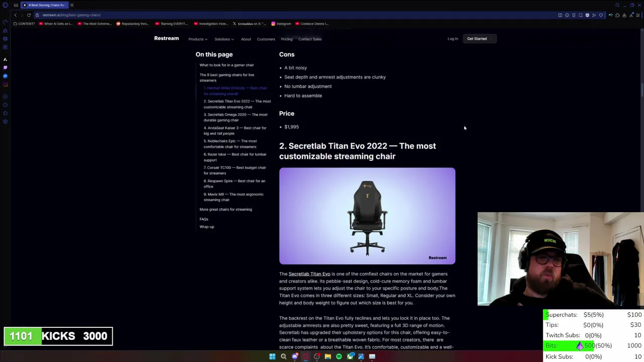
Task: Expand the Products dropdown in Restream nav
Action: tap(198, 39)
